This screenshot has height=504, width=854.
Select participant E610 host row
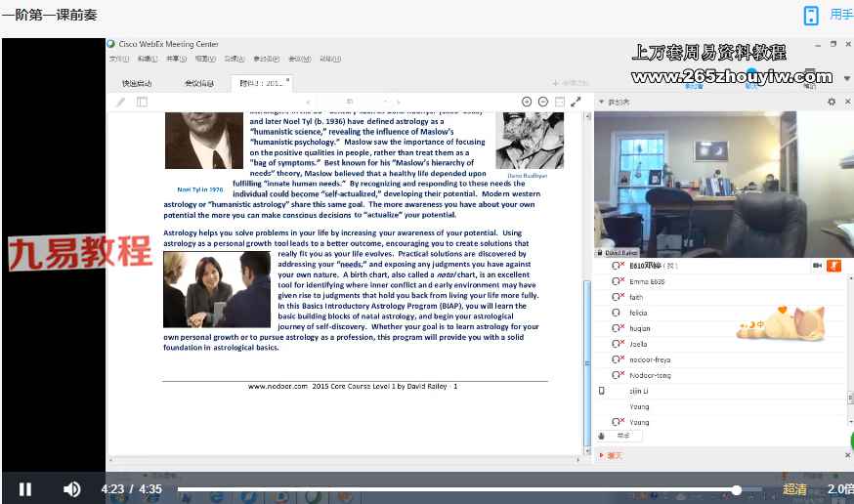(719, 266)
